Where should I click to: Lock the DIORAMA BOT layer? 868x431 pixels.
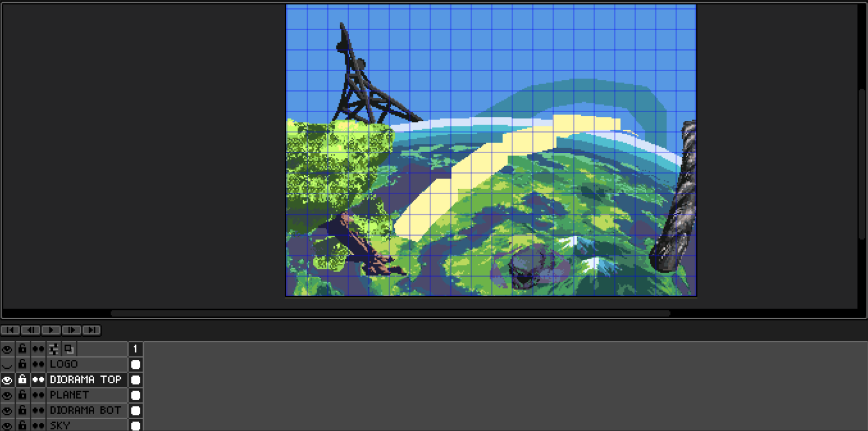pos(23,411)
